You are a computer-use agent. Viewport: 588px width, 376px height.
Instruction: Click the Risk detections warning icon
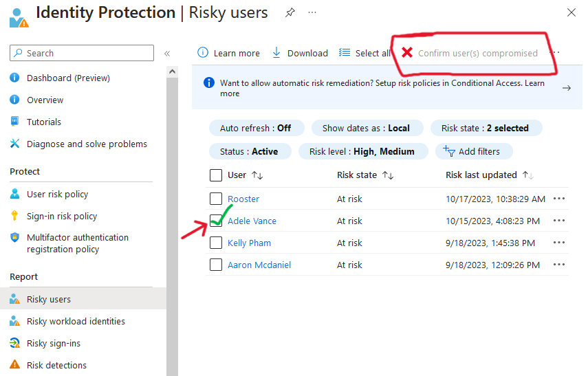click(14, 364)
